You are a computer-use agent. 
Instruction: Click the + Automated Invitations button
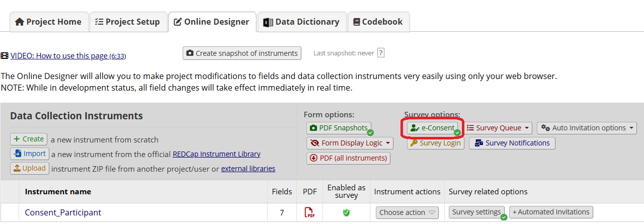(551, 212)
